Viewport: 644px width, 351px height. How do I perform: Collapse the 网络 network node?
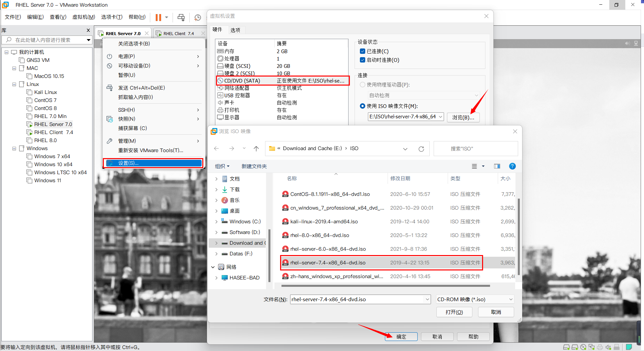(213, 267)
